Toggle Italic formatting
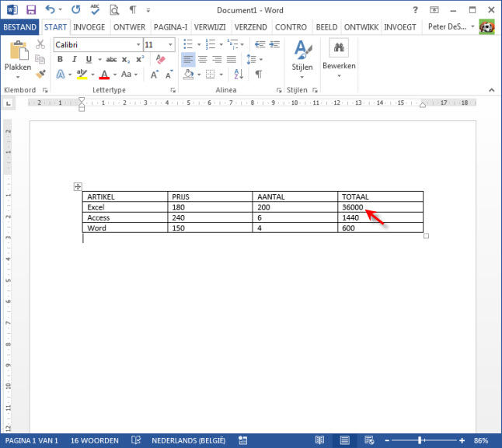Screen dimensions: 502x448 [x=75, y=59]
